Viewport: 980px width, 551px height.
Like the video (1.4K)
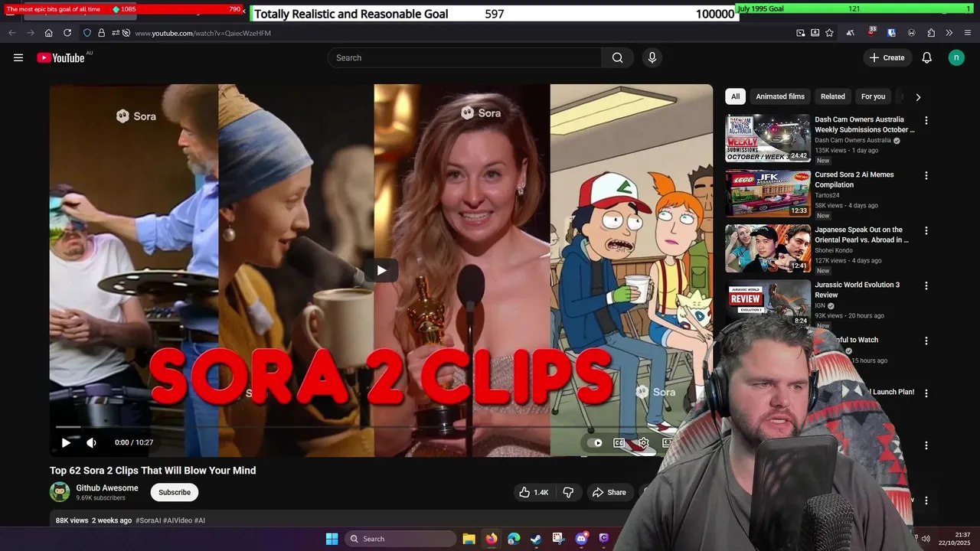pyautogui.click(x=534, y=492)
